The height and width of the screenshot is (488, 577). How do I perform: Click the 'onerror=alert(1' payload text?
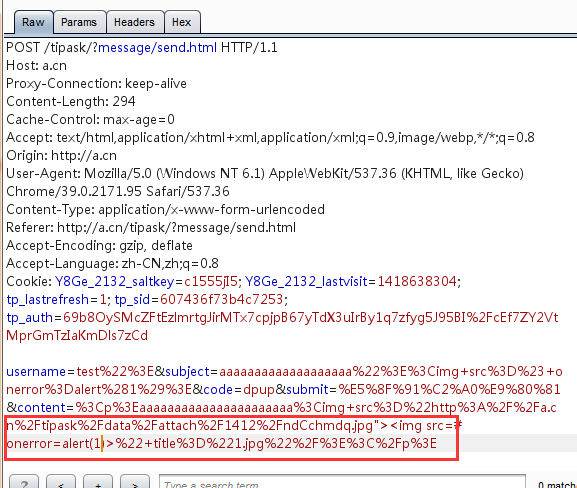coord(54,443)
